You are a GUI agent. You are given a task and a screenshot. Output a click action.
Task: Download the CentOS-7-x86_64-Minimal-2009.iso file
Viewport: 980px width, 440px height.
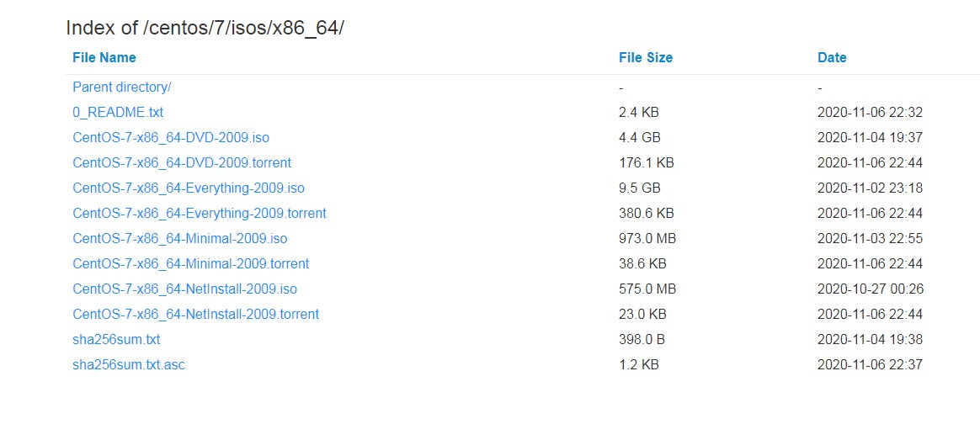tap(180, 238)
